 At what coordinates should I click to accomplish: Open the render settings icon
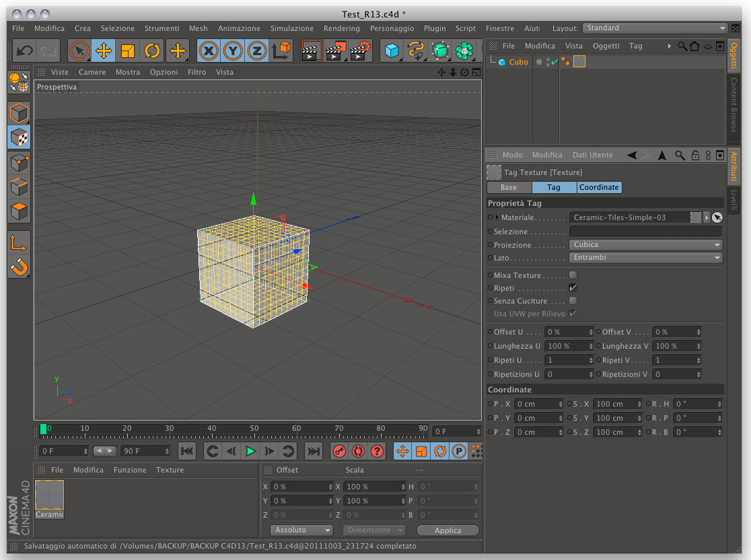click(x=361, y=51)
